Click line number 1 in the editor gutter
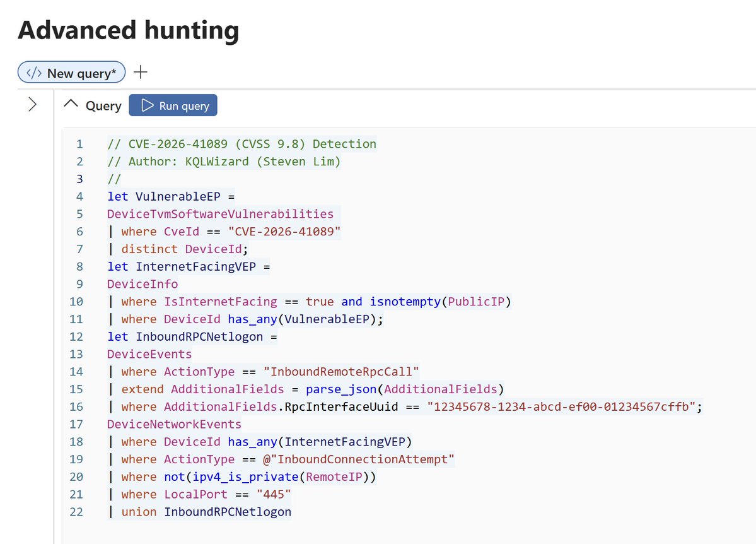This screenshot has width=756, height=544. click(x=79, y=144)
